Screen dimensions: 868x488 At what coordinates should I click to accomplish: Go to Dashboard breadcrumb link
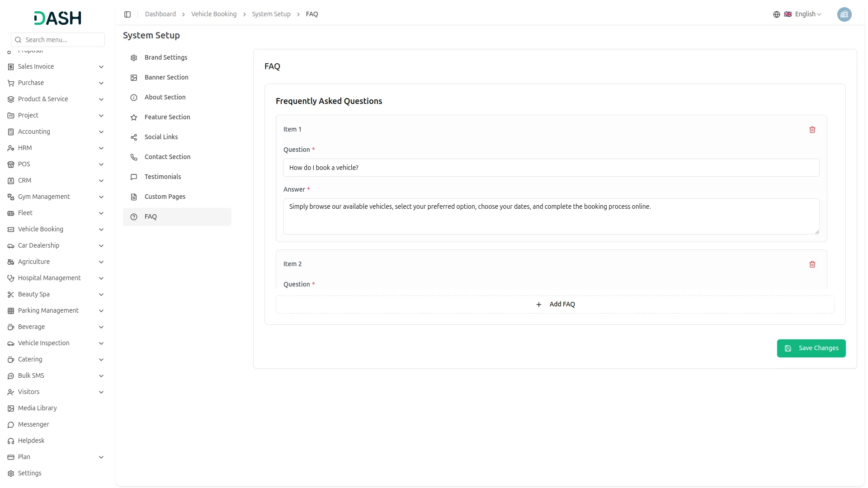tap(160, 14)
